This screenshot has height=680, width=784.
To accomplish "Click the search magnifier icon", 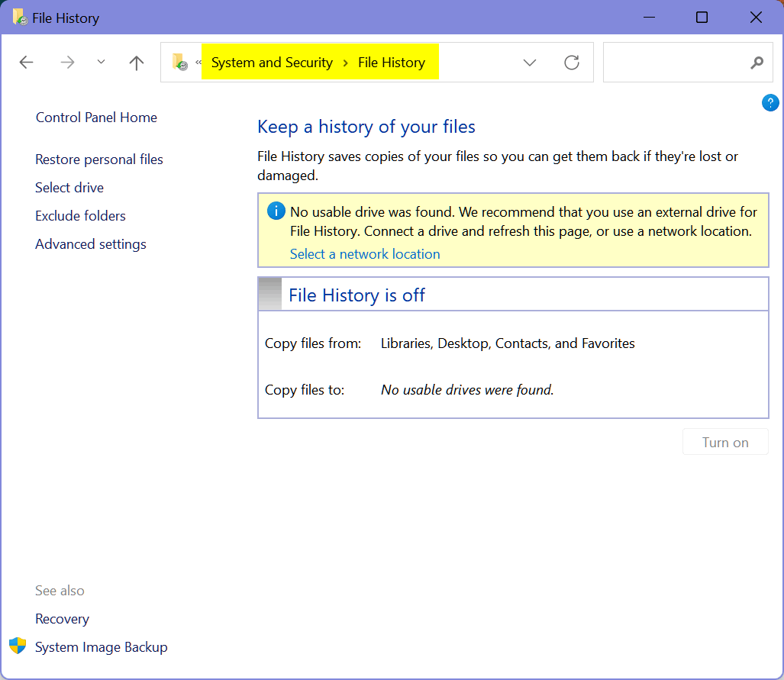I will pos(757,63).
